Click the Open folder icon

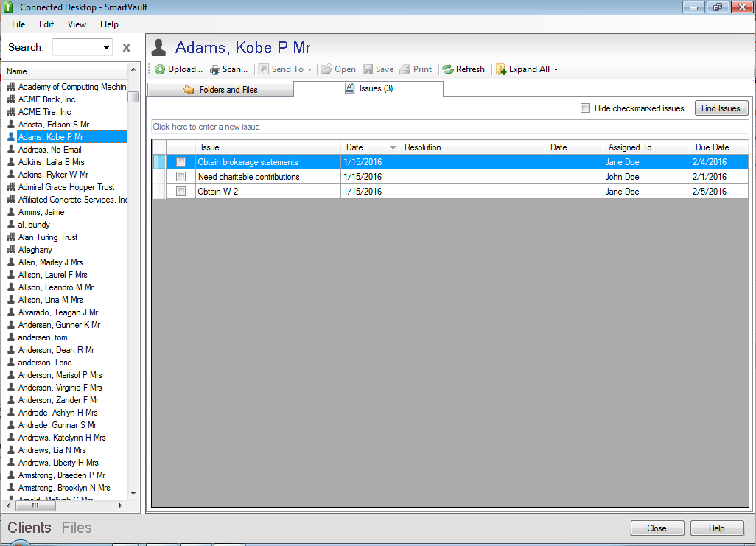pyautogui.click(x=326, y=69)
